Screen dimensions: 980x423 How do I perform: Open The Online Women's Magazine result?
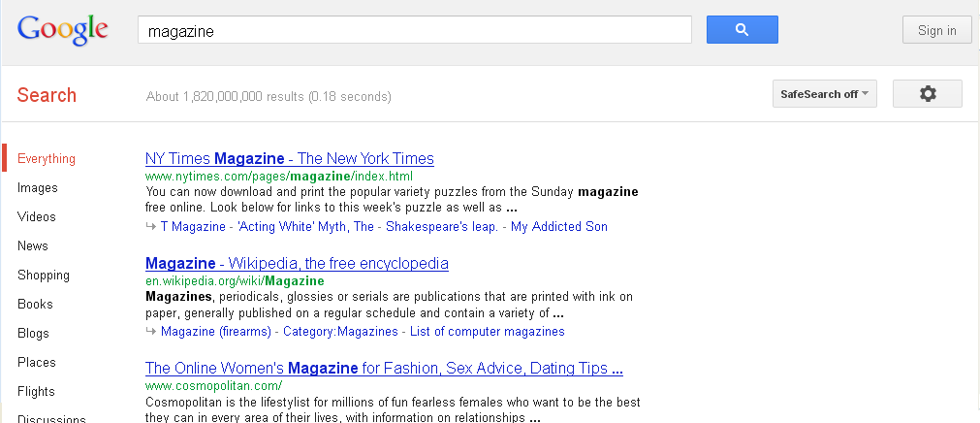point(384,368)
